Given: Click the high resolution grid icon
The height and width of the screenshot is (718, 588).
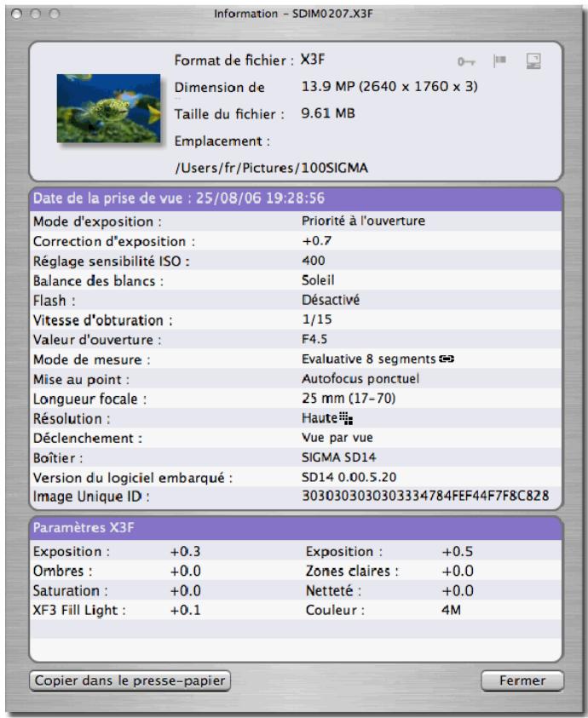Looking at the screenshot, I should tap(346, 418).
